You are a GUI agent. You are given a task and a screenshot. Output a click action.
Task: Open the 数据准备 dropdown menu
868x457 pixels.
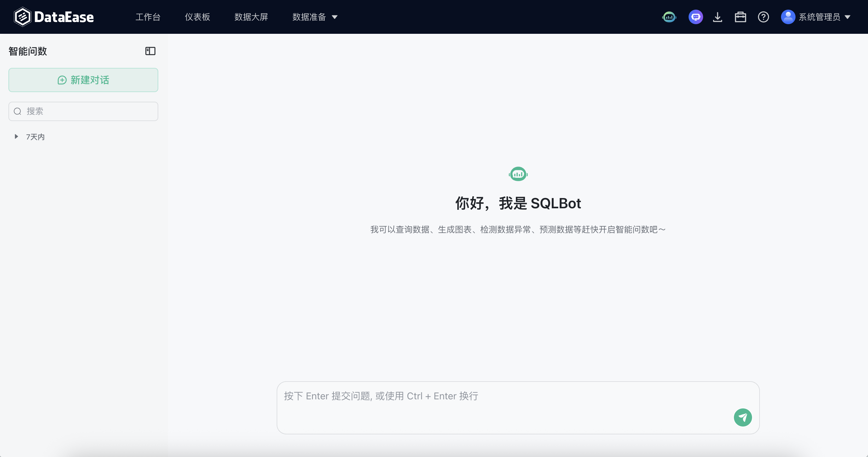(x=315, y=17)
